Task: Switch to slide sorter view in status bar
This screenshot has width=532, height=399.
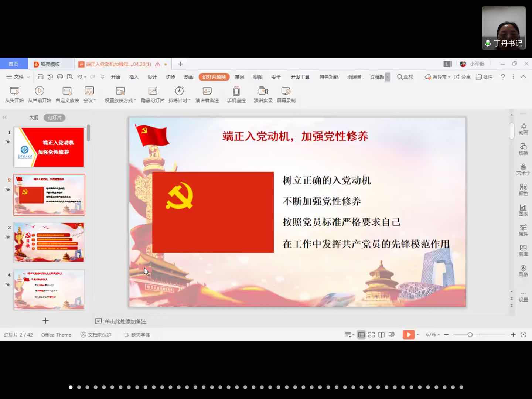Action: pyautogui.click(x=371, y=335)
